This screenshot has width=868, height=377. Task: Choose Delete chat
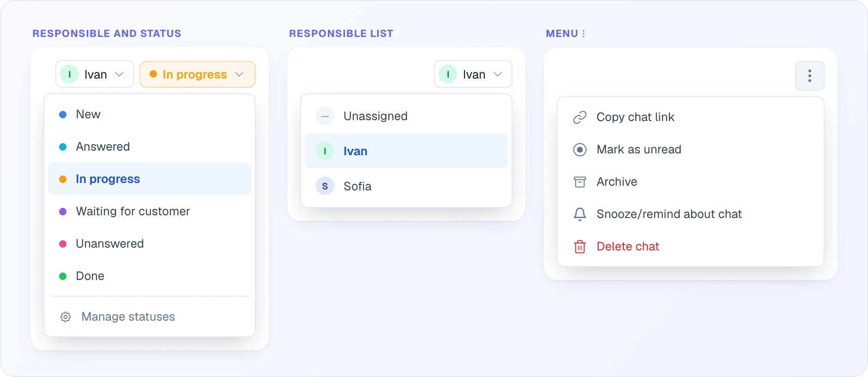tap(691, 247)
